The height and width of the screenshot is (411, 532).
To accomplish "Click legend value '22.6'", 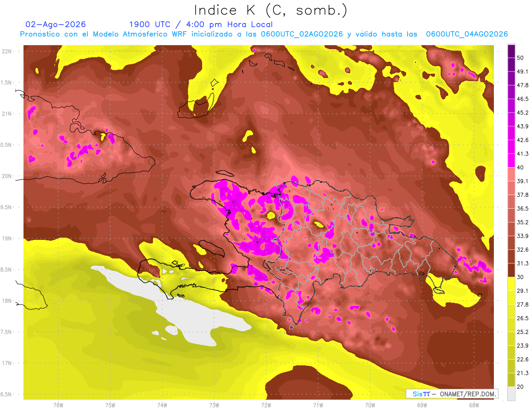I will point(522,359).
